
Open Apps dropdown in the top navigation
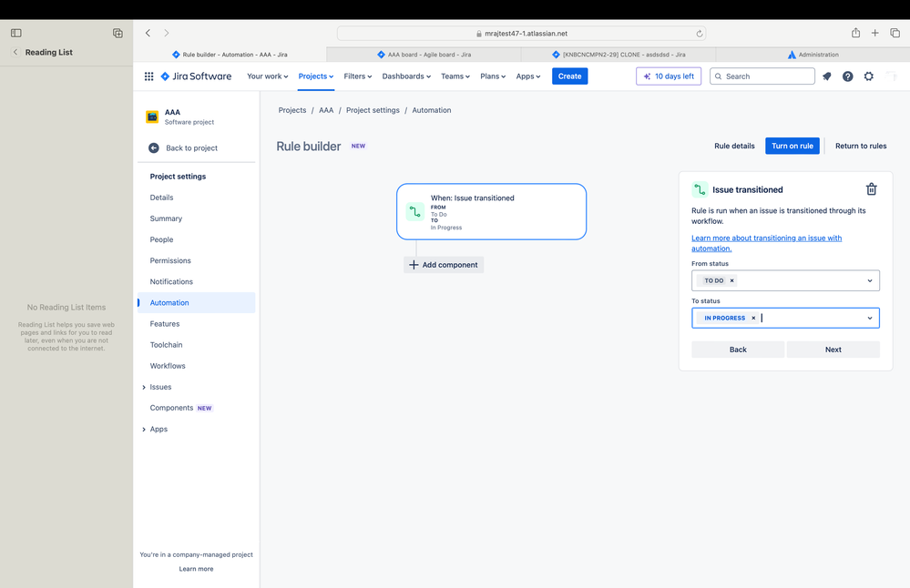pos(528,76)
